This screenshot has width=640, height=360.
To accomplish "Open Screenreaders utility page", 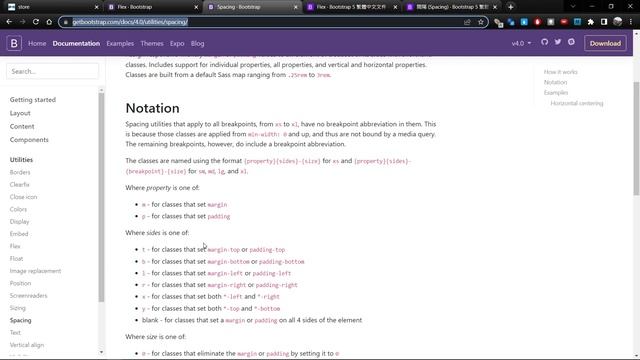I will [29, 296].
